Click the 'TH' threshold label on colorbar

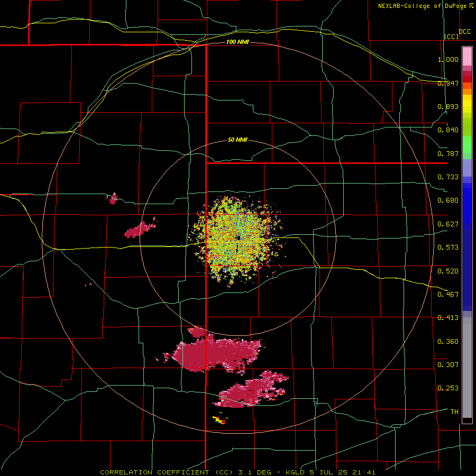pos(454,412)
